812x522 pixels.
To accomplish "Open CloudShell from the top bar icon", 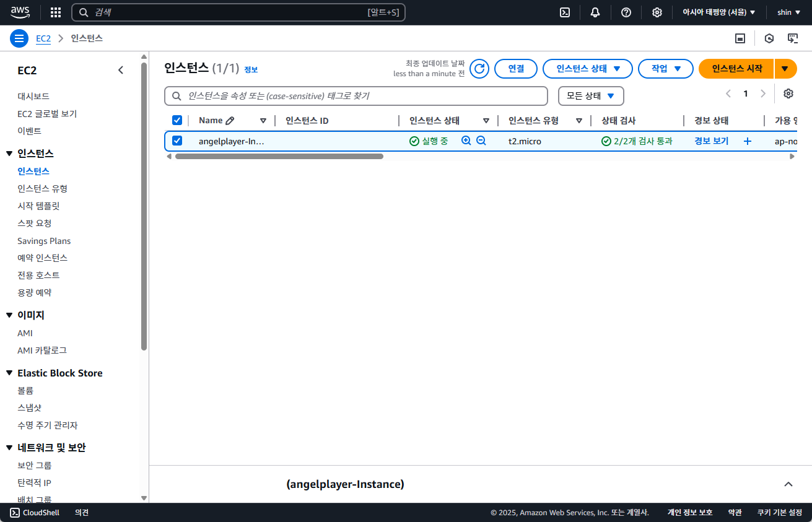I will pos(565,12).
